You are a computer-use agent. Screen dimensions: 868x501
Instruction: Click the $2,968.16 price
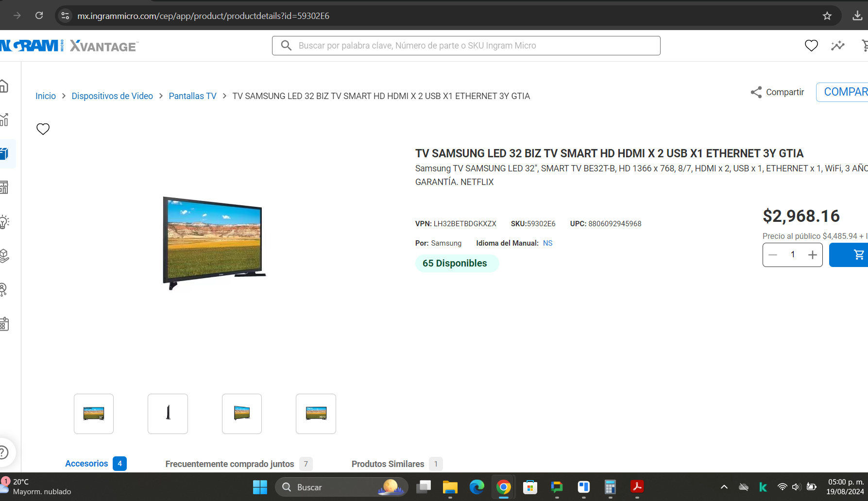coord(801,216)
